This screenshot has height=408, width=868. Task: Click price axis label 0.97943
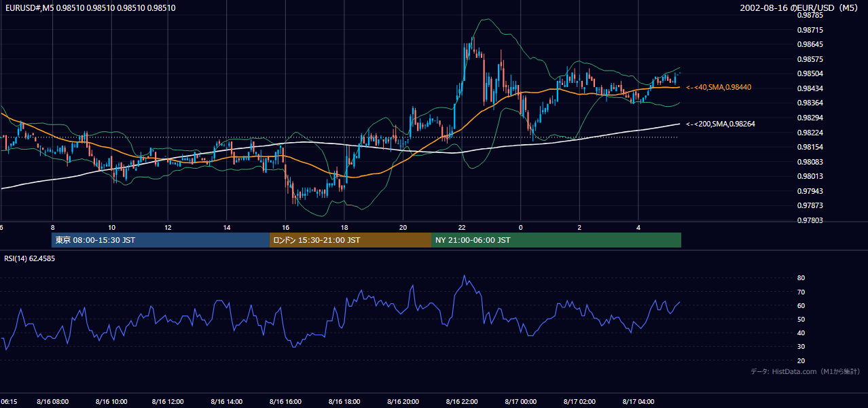tap(810, 191)
